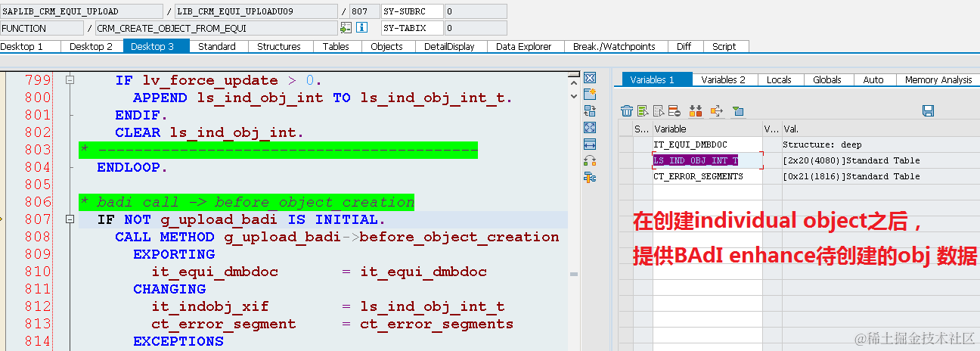Switch to the Locals tab

(x=779, y=79)
